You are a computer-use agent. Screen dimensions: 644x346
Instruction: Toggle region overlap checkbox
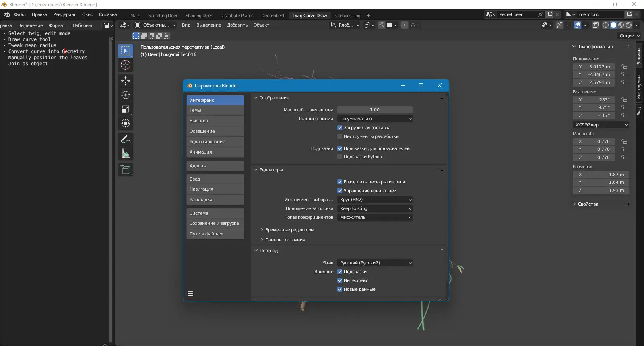click(340, 182)
